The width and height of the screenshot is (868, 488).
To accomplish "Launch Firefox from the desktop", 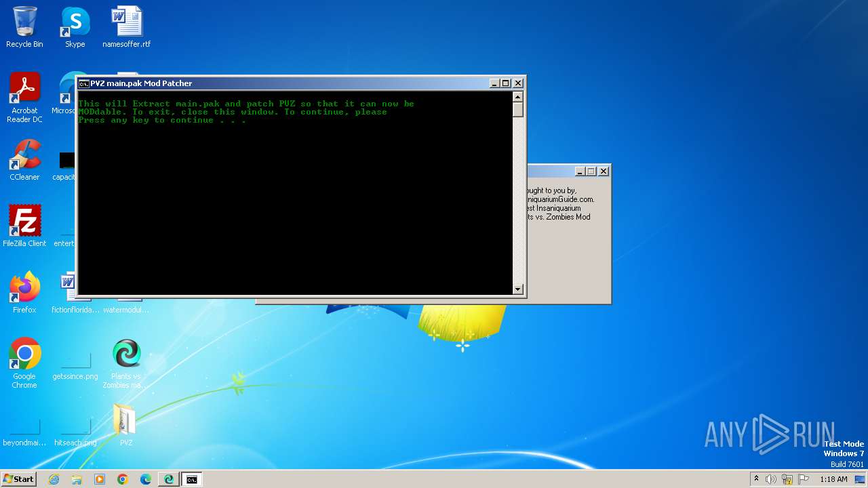I will 24,293.
